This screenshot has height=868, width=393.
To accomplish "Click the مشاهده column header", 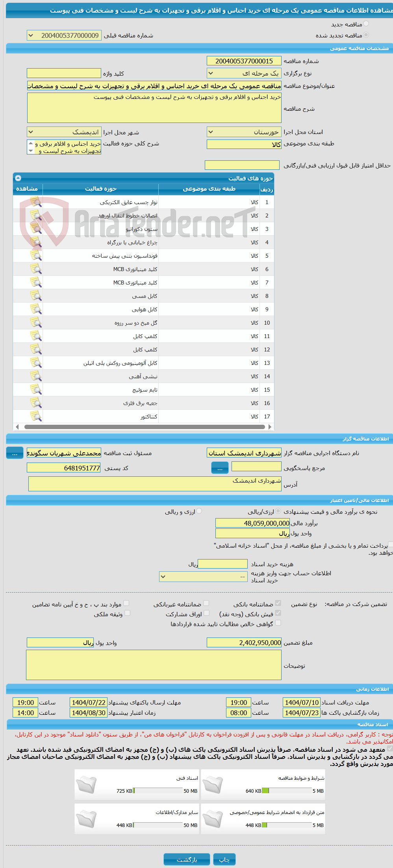I will 27,189.
